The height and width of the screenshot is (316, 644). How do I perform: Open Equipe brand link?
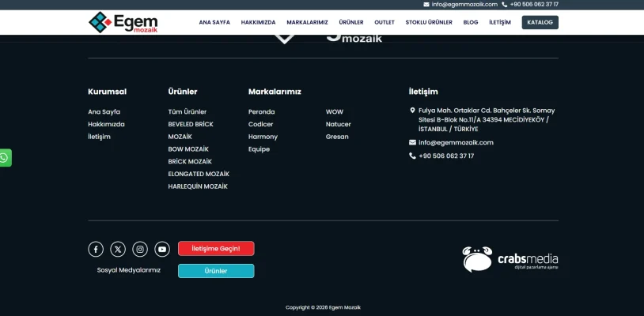point(259,149)
